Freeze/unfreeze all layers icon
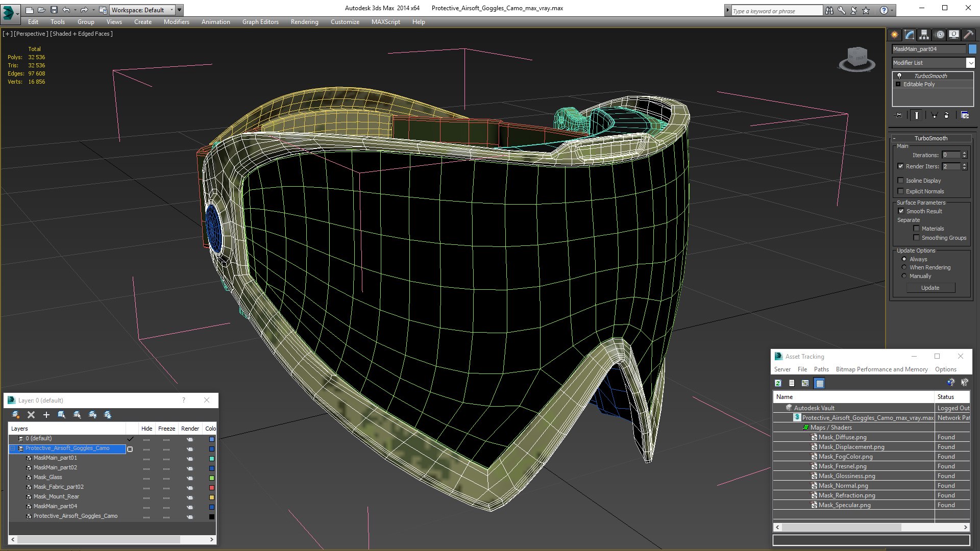 [108, 415]
